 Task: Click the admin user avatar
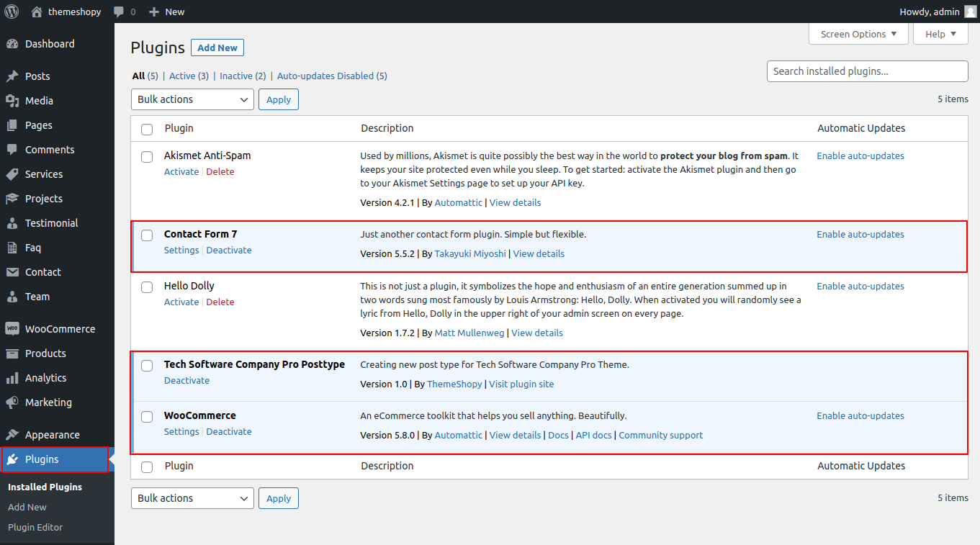pos(970,12)
